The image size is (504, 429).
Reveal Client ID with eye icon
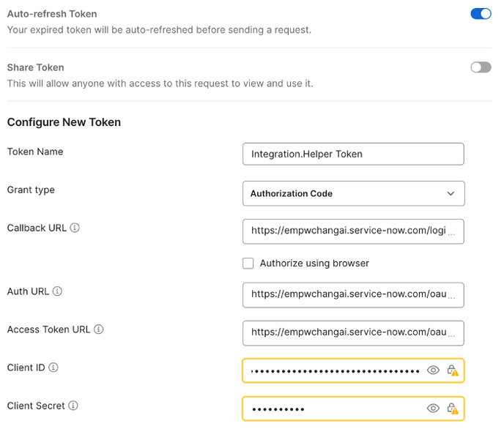pos(433,370)
